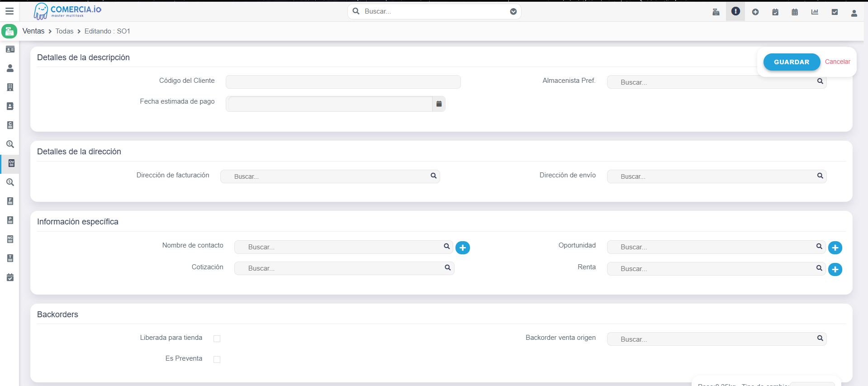Click the Código del Cliente field

(343, 82)
